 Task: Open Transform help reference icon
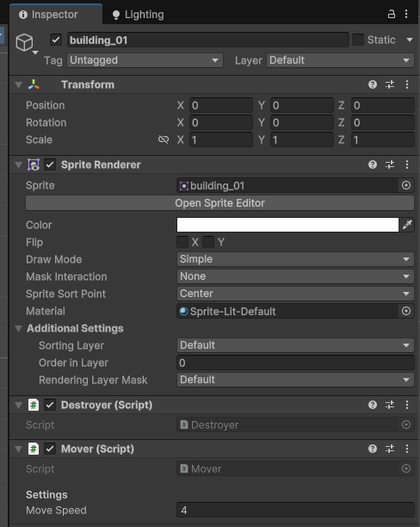(x=373, y=84)
